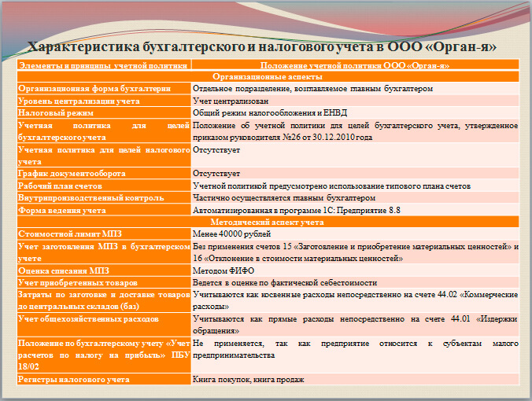The width and height of the screenshot is (532, 401).
Task: Select 'Ведется в оценке по фактической себестоимости'
Action: pyautogui.click(x=285, y=283)
